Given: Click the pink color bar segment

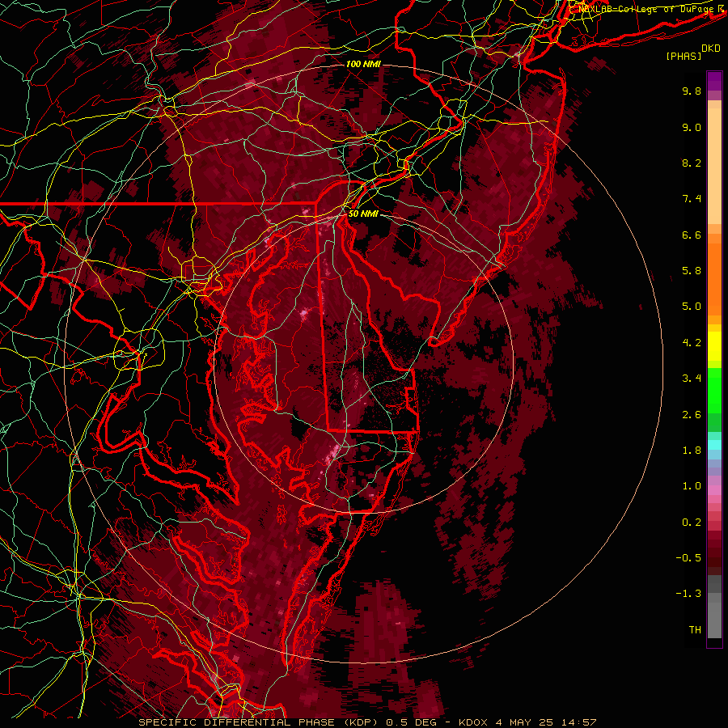Looking at the screenshot, I should [x=714, y=490].
